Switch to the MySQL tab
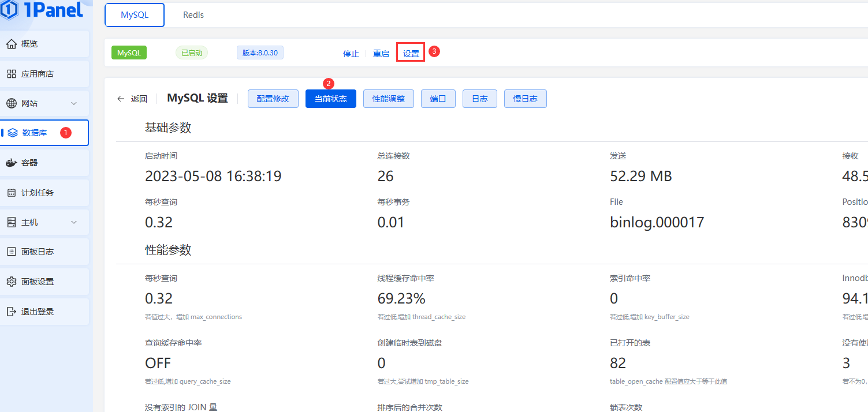 135,14
